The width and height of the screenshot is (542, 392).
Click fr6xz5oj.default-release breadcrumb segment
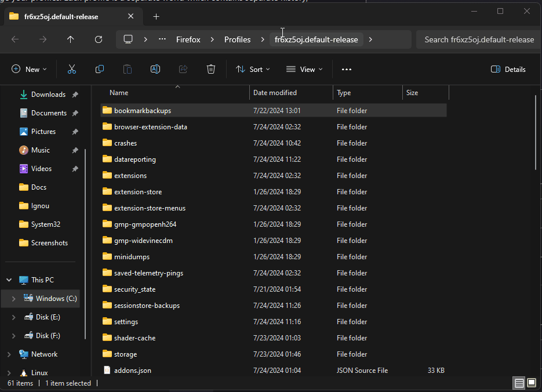[317, 39]
